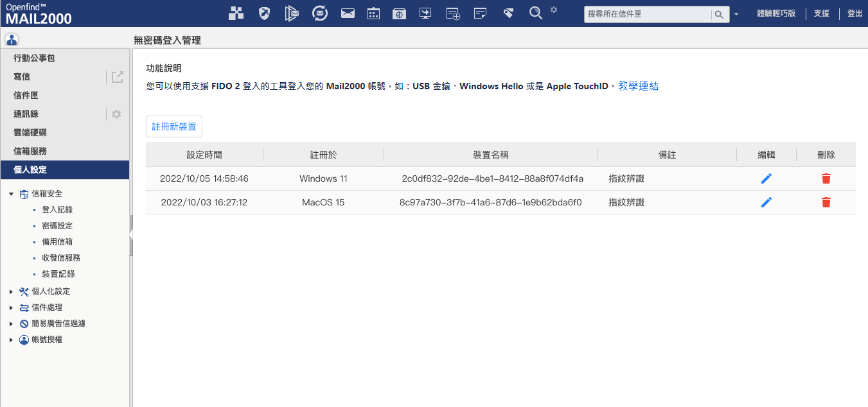Image resolution: width=868 pixels, height=407 pixels.
Task: Click the user profile avatar icon
Action: point(12,39)
